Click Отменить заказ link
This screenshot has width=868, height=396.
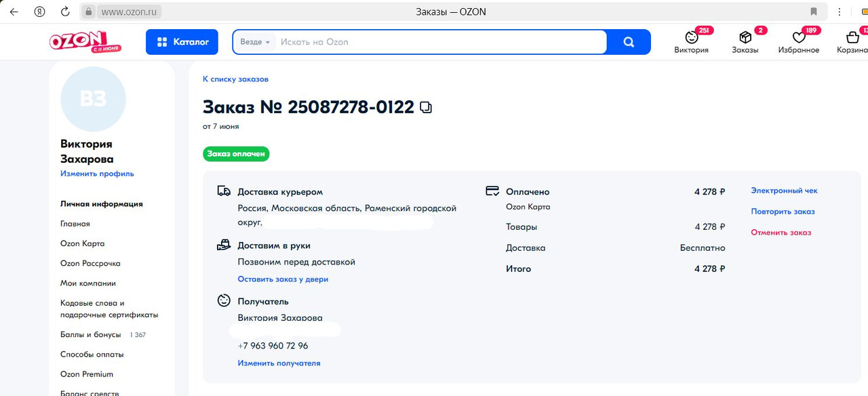click(x=781, y=233)
